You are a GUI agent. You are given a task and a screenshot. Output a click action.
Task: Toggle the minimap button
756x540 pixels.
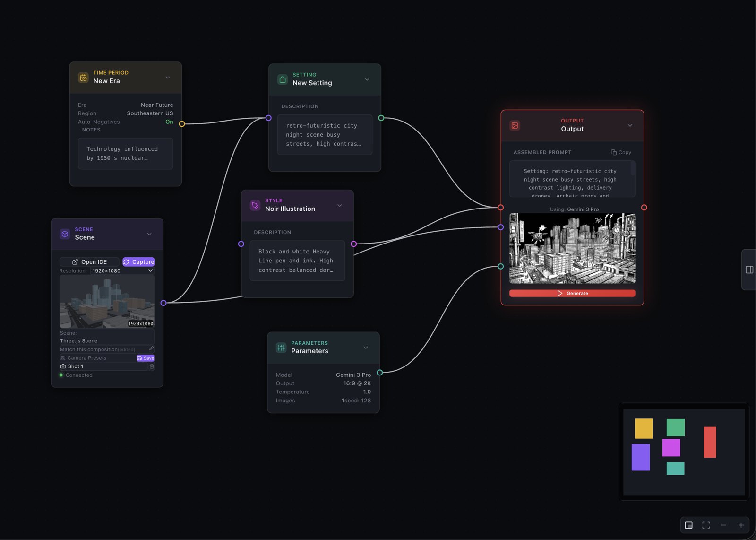pyautogui.click(x=688, y=525)
